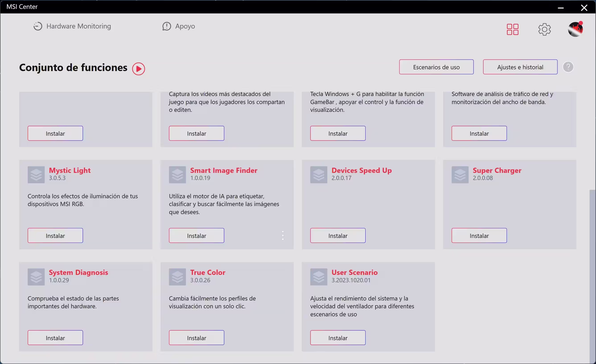The image size is (596, 364).
Task: Open the settings gear icon
Action: [545, 29]
